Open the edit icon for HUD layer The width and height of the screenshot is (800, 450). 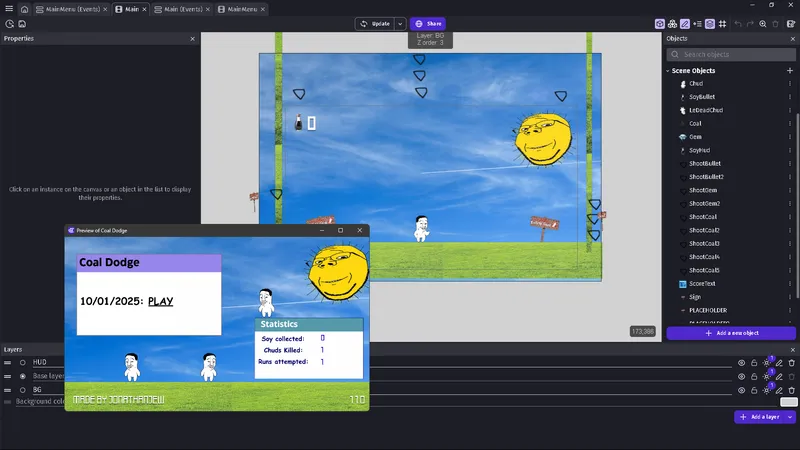pos(779,362)
